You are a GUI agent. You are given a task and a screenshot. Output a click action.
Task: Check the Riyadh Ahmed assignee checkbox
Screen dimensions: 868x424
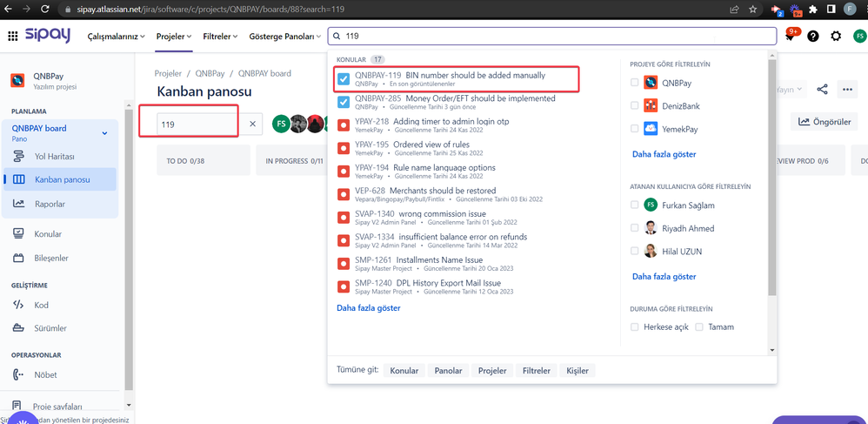[634, 228]
